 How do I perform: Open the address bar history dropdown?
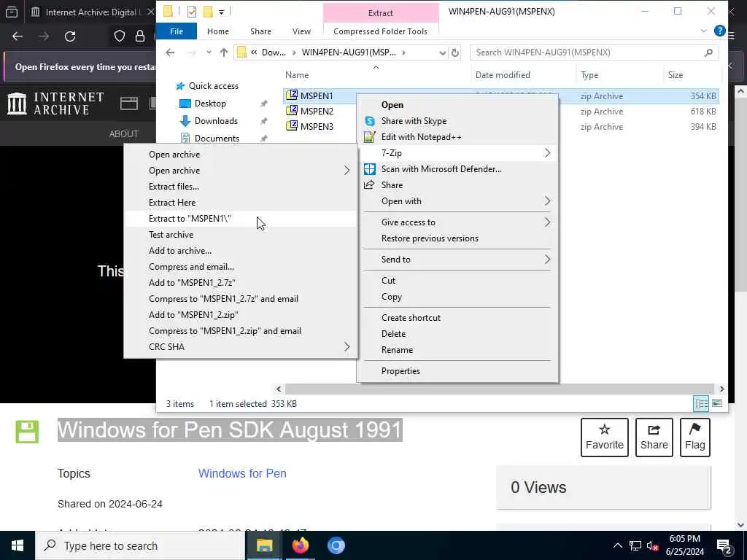442,52
